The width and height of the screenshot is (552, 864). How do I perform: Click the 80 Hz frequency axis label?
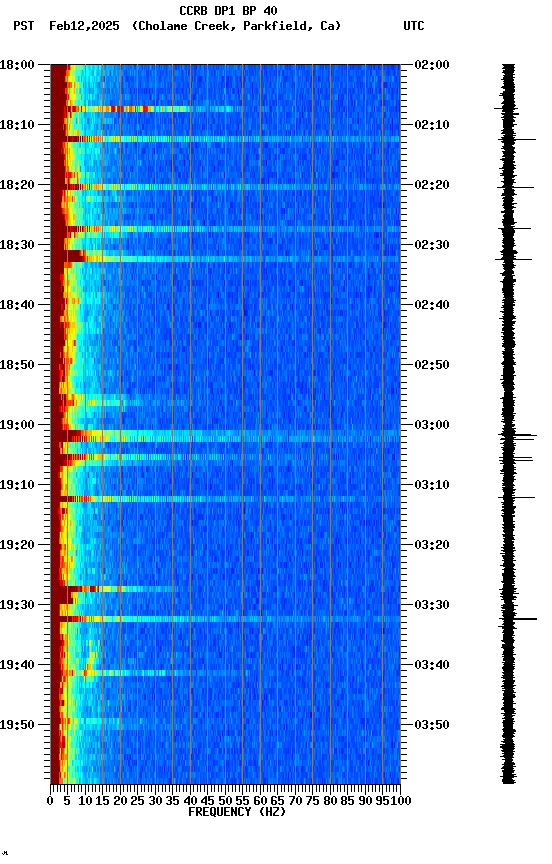(331, 801)
